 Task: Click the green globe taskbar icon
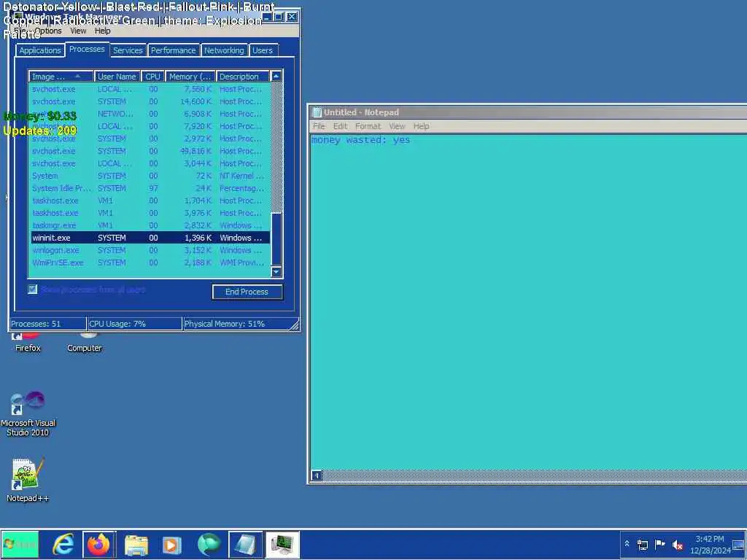(x=208, y=544)
